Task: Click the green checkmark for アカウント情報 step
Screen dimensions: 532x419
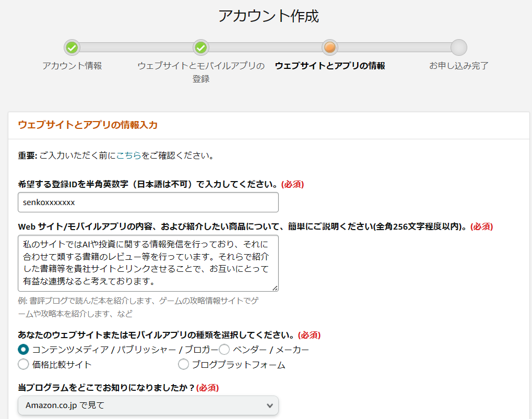Action: click(x=72, y=47)
